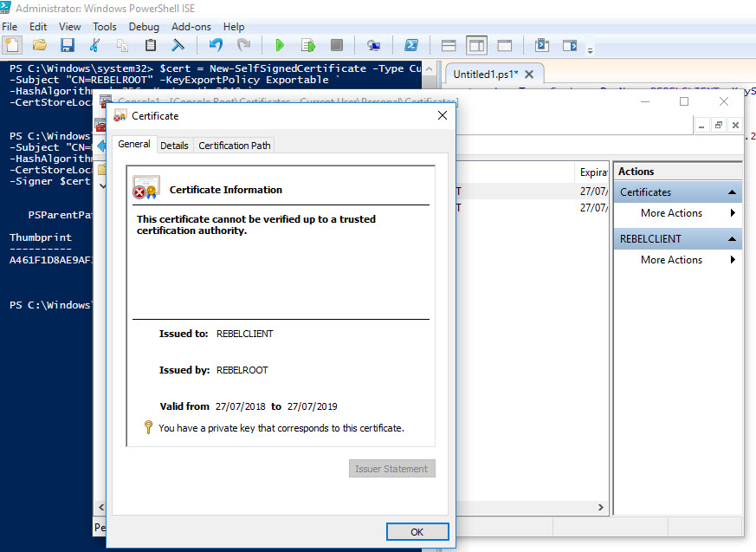The height and width of the screenshot is (552, 756).
Task: Click the private key icon in the dialog
Action: tap(148, 427)
